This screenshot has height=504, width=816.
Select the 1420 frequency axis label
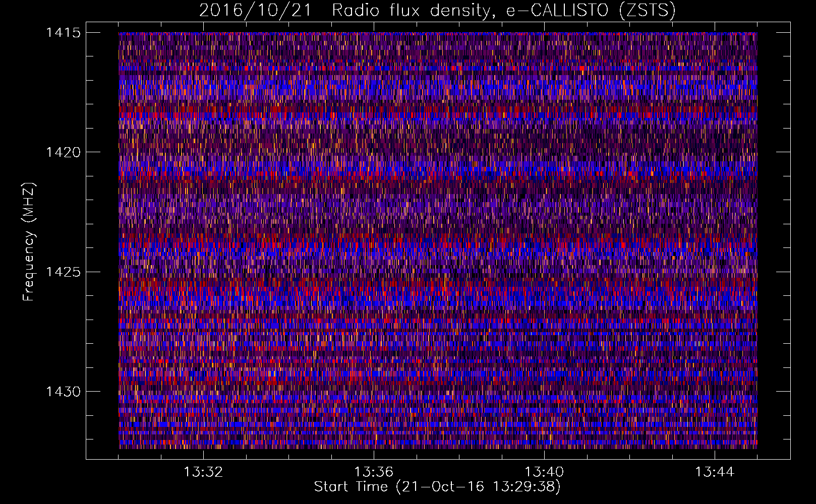point(63,152)
